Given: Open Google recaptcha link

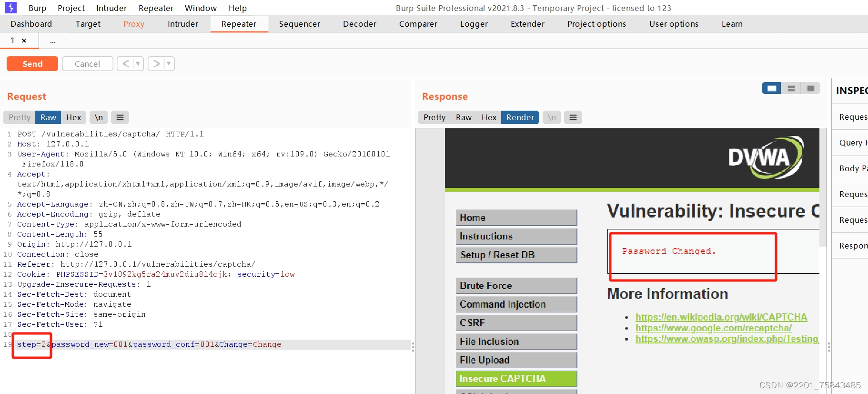Looking at the screenshot, I should [x=713, y=328].
